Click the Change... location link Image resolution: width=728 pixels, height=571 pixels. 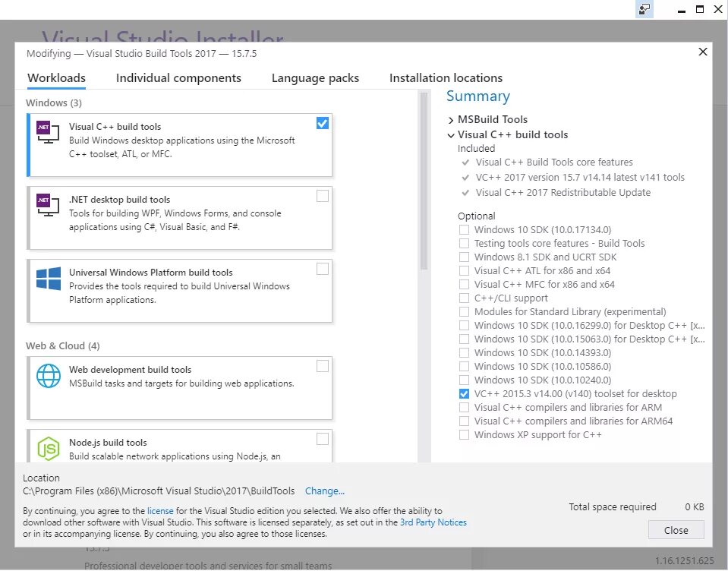pos(325,491)
